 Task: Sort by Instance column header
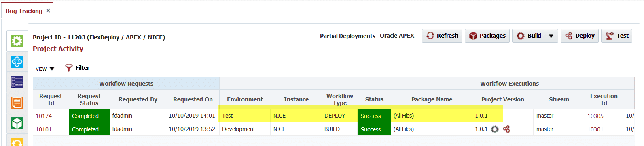coord(296,99)
